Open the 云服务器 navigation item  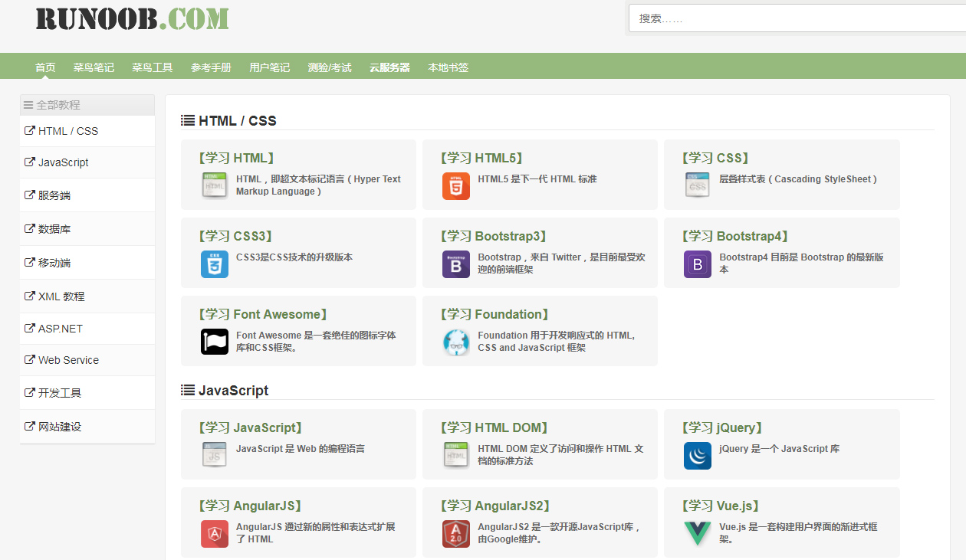389,67
